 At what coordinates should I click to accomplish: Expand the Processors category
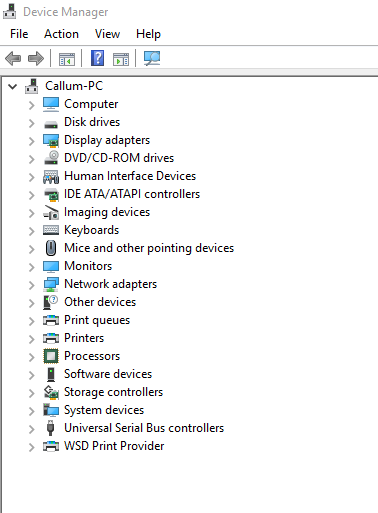pos(31,357)
